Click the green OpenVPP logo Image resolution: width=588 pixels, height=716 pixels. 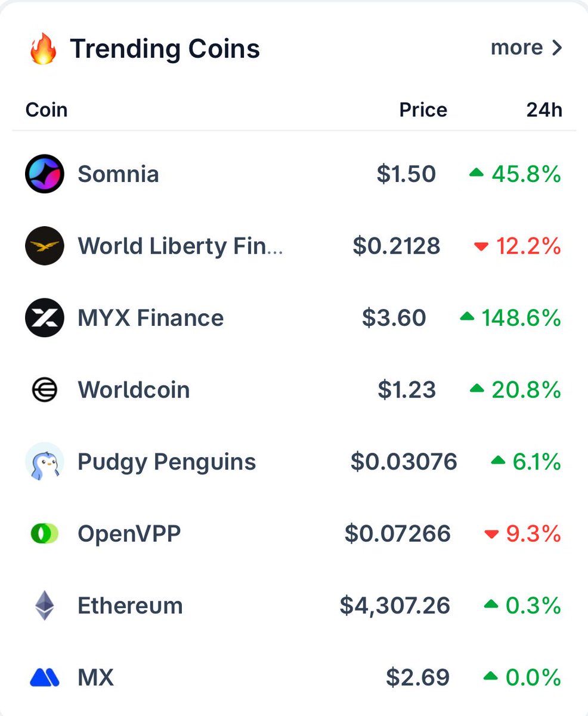coord(44,533)
